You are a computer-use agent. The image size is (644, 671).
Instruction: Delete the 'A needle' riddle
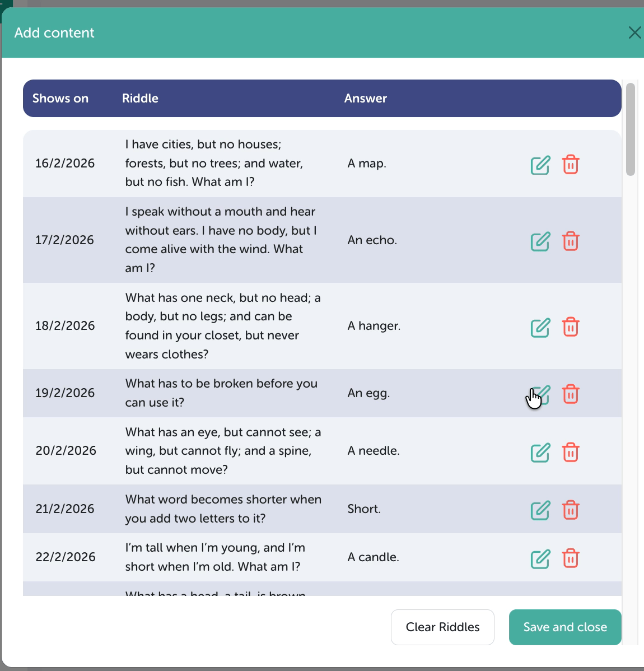571,452
